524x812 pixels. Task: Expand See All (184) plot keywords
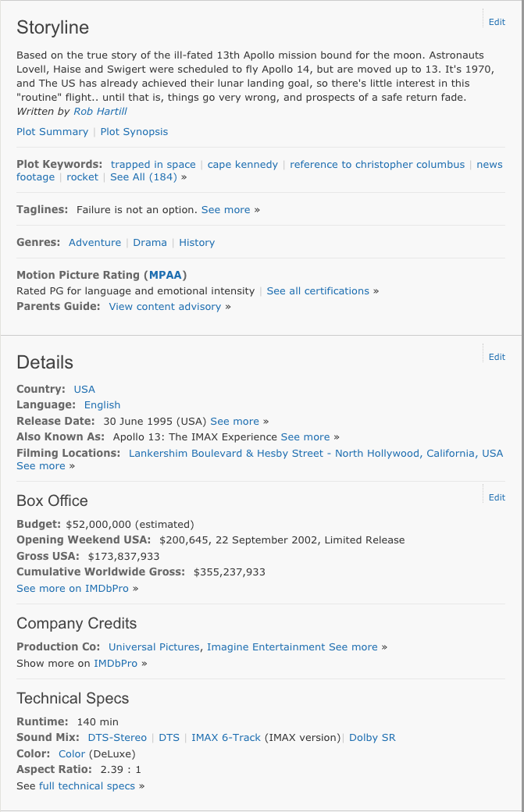click(144, 177)
